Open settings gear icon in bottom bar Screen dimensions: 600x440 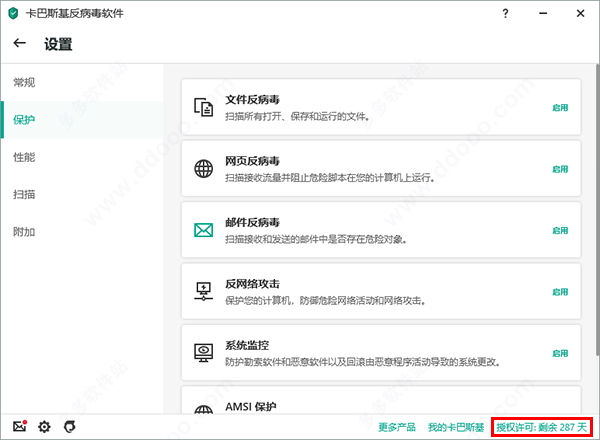point(44,427)
